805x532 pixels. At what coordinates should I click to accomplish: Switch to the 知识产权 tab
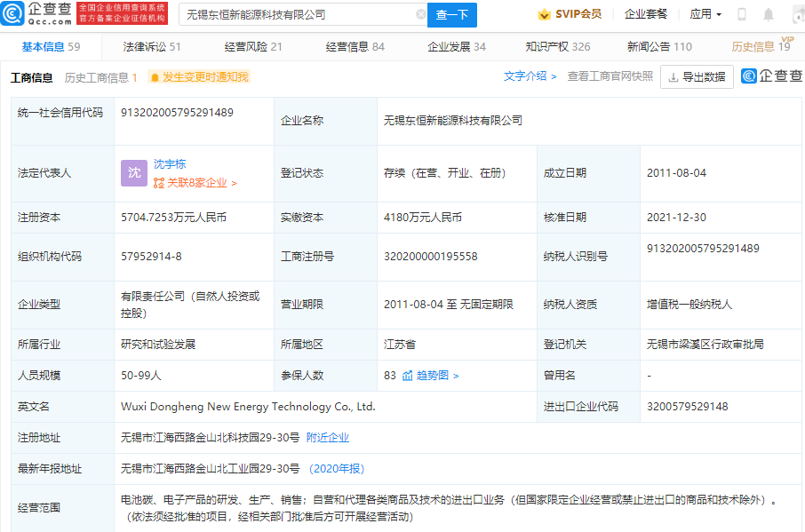click(x=557, y=47)
